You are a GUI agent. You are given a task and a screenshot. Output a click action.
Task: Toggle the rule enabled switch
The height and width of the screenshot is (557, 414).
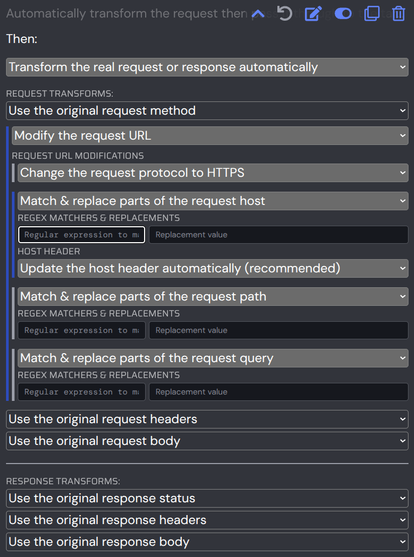pyautogui.click(x=343, y=14)
